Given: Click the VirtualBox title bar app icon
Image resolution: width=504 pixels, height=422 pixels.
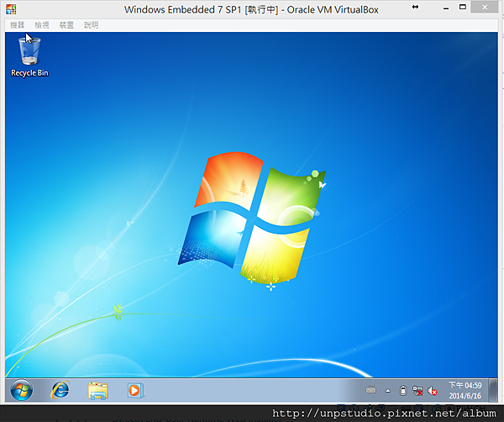Looking at the screenshot, I should [11, 9].
